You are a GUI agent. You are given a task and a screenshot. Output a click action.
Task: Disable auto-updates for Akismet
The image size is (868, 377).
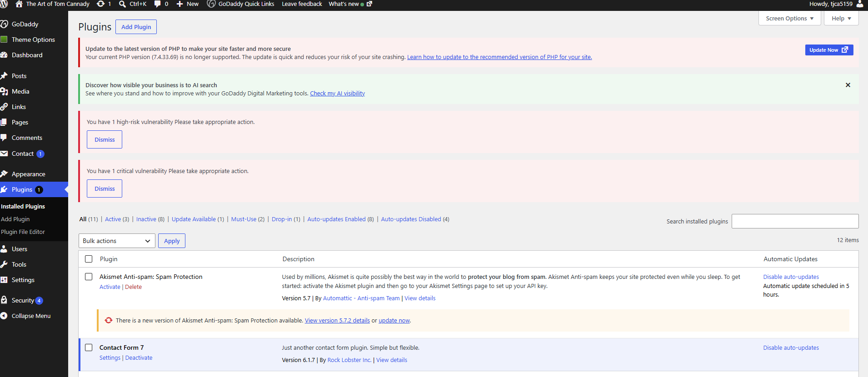tap(791, 277)
